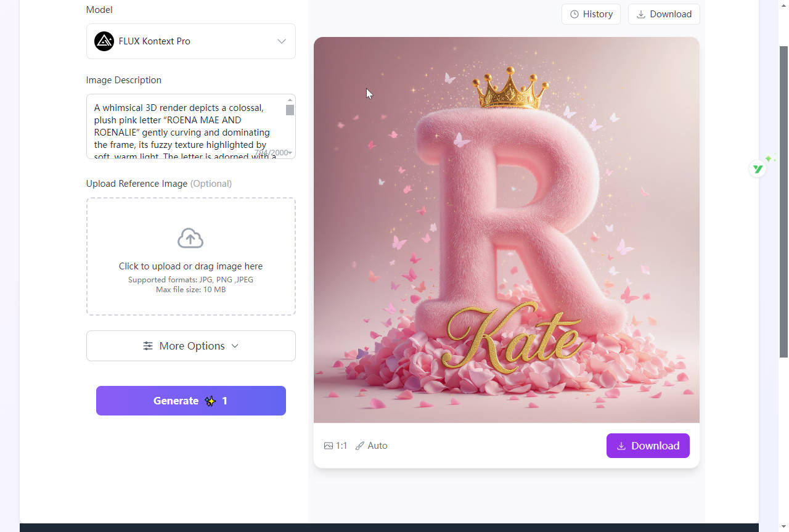Screen dimensions: 789x532
Task: Expand the More Options chevron
Action: (x=235, y=346)
